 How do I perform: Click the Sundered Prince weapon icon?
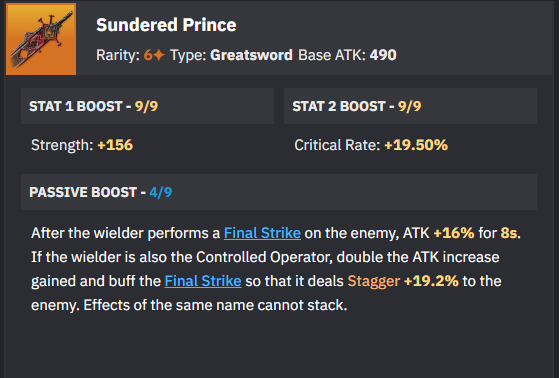point(41,39)
